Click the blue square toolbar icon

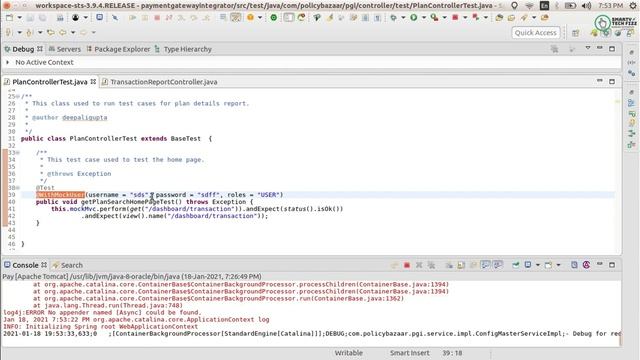[100, 18]
